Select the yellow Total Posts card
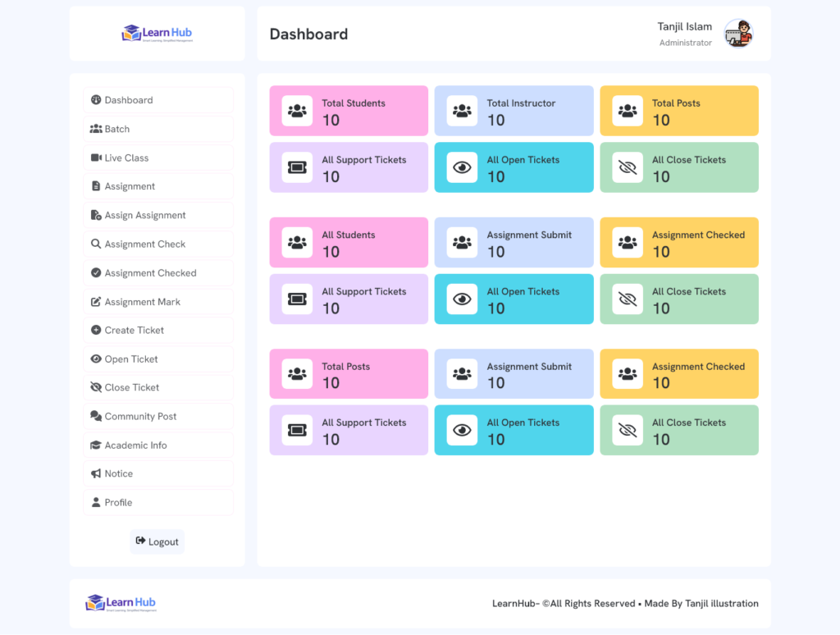Screen dimensions: 840x635 point(679,111)
